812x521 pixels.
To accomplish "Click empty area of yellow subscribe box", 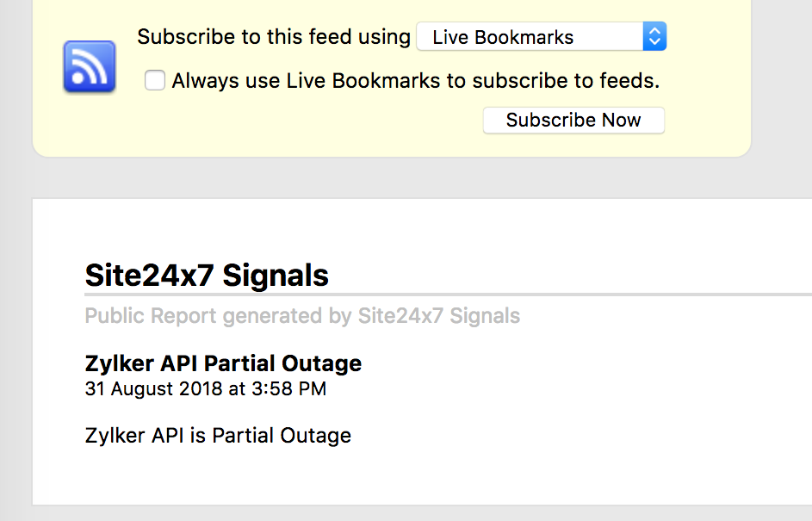I will (x=311, y=129).
